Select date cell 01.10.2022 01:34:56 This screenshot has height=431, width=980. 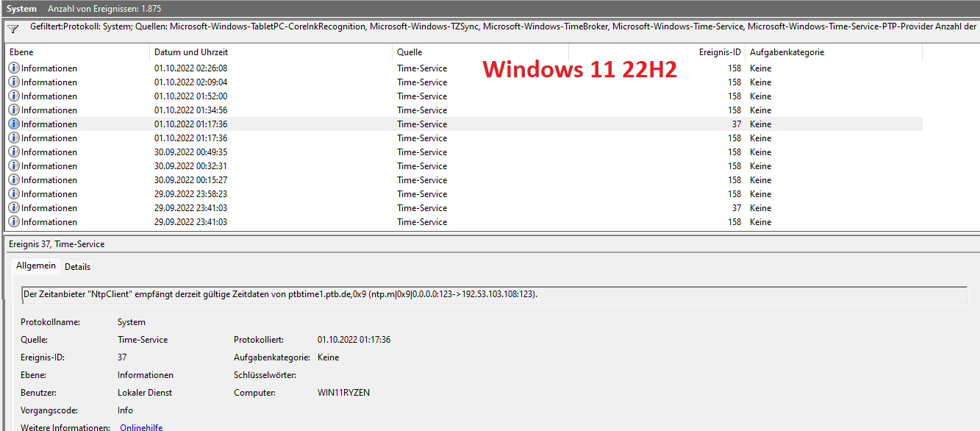click(190, 110)
